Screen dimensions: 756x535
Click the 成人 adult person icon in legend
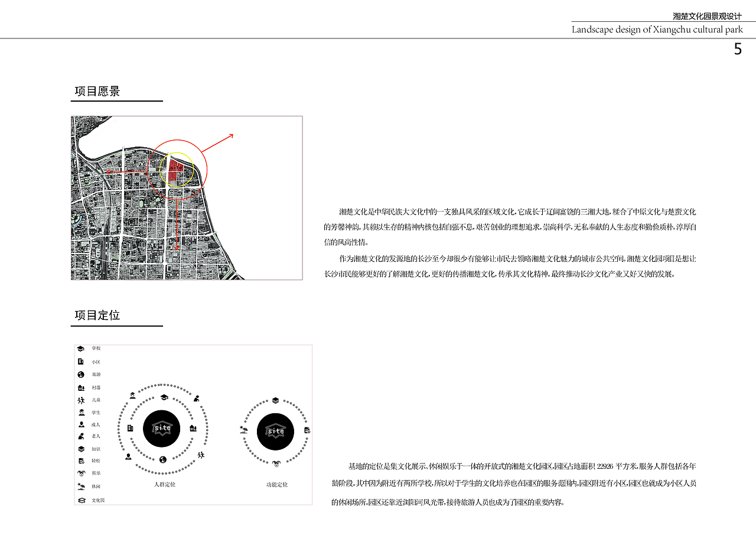(81, 424)
